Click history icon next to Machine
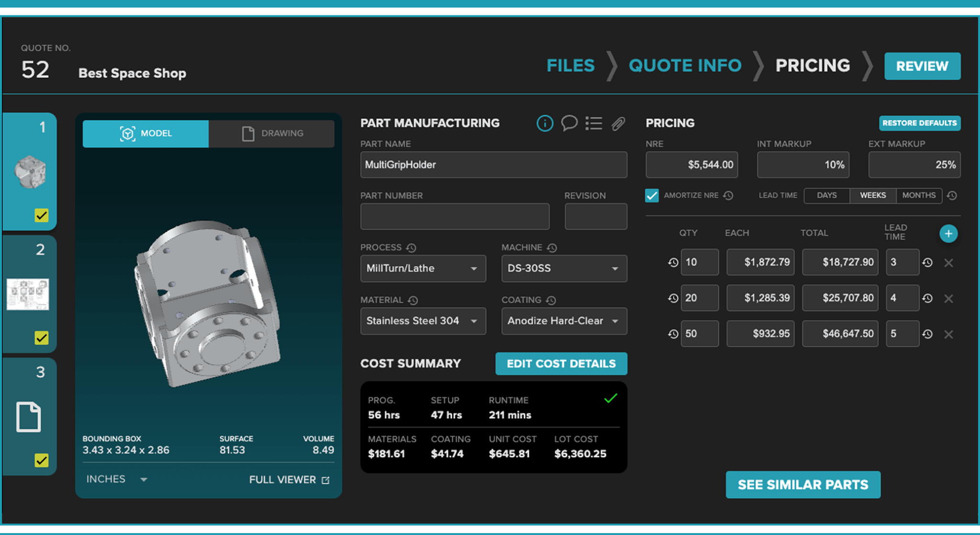 552,247
